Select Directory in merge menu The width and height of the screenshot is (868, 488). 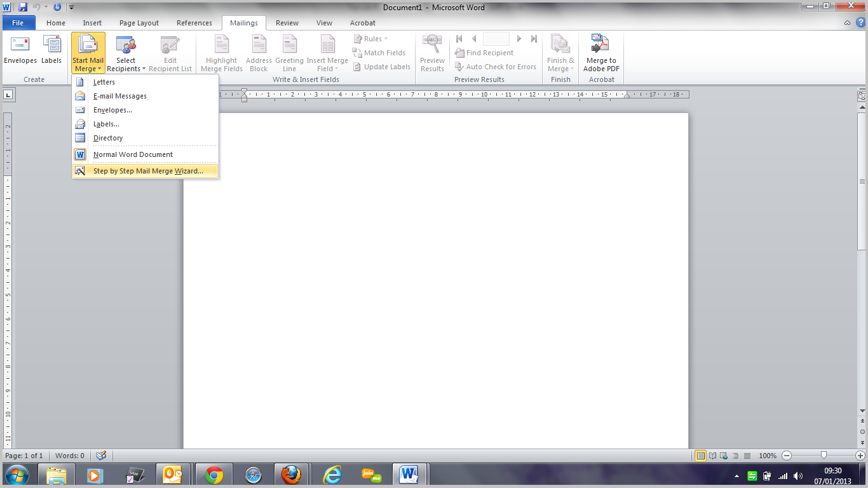point(146,138)
